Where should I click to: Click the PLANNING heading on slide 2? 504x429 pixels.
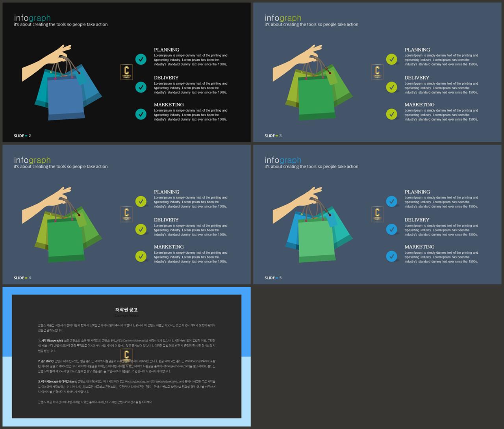[x=167, y=50]
